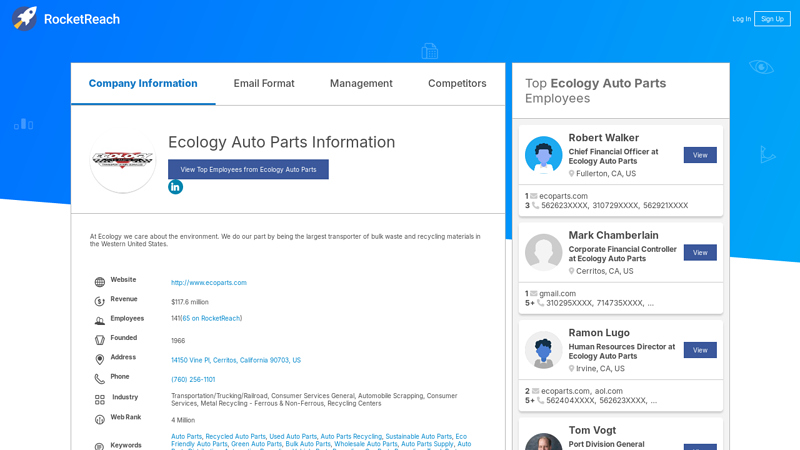Click the location pin next to Irvine, CA

point(571,368)
